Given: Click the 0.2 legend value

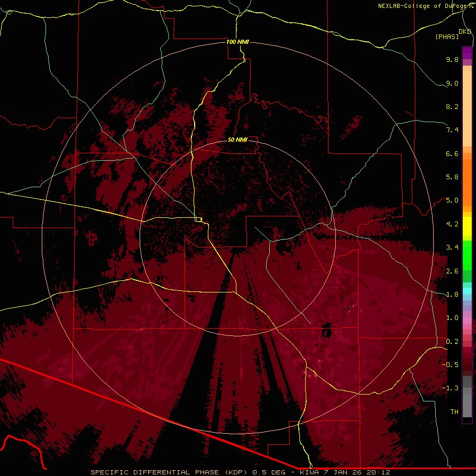Looking at the screenshot, I should (x=452, y=342).
